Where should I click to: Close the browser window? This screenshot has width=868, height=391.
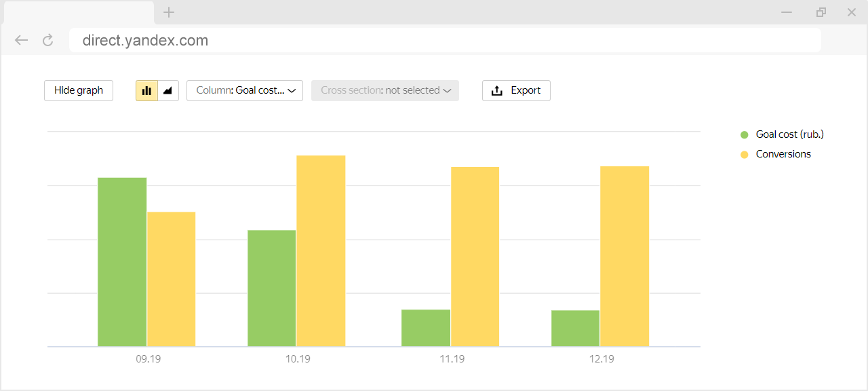(852, 12)
